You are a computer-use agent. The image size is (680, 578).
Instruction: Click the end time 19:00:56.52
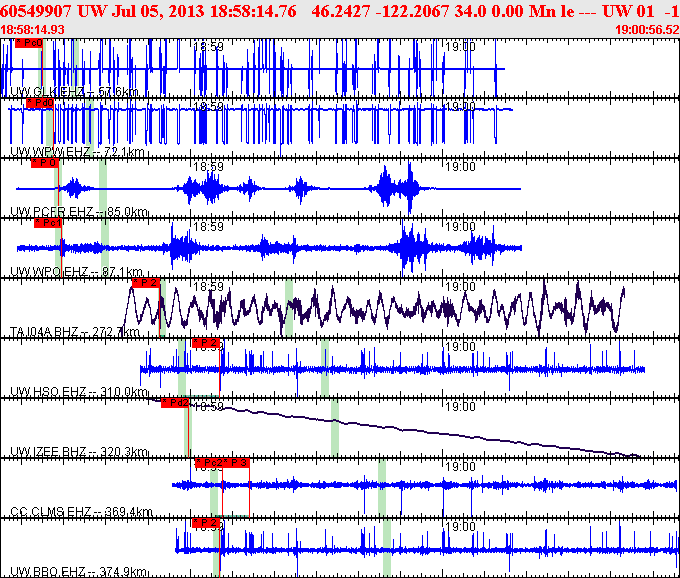647,30
